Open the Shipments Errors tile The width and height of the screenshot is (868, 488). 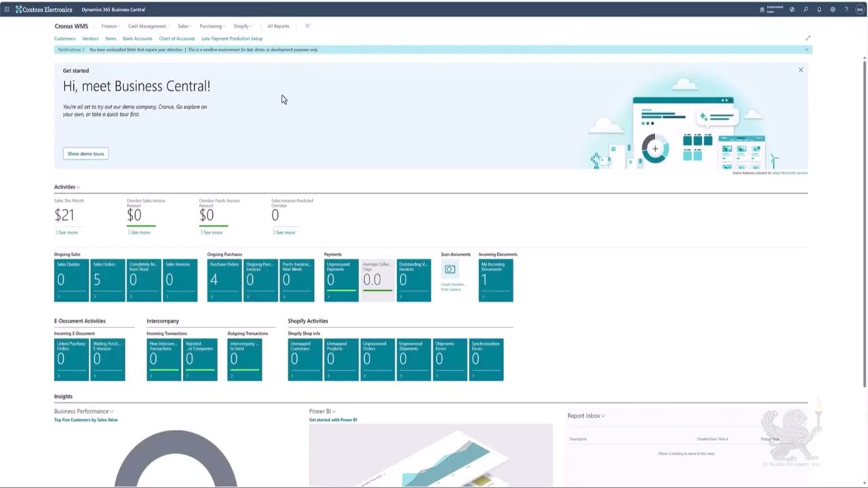point(450,359)
